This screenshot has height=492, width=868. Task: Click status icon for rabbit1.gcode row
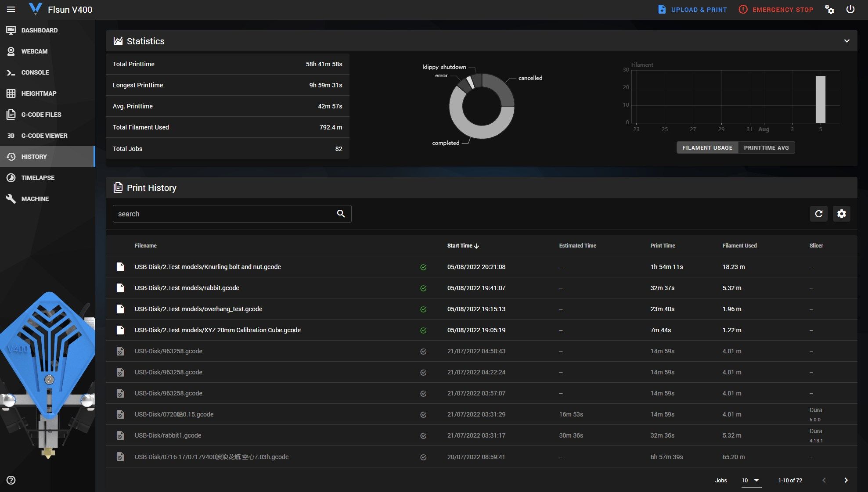423,436
